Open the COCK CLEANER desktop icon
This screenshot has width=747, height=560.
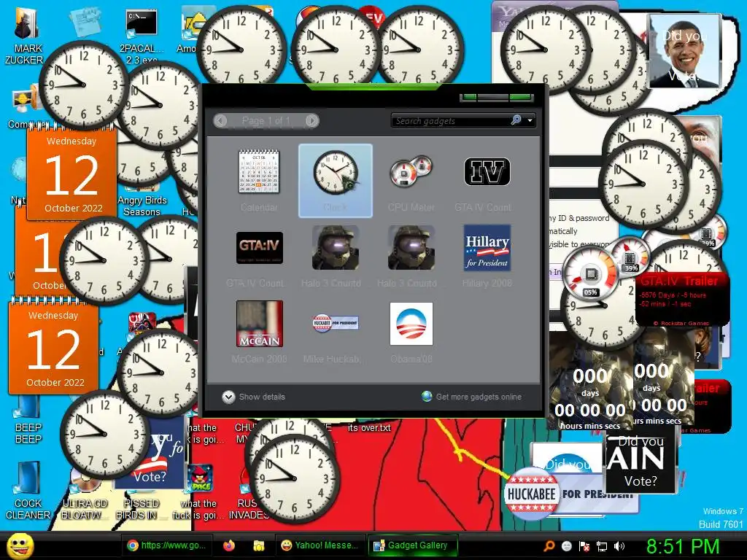[x=28, y=491]
